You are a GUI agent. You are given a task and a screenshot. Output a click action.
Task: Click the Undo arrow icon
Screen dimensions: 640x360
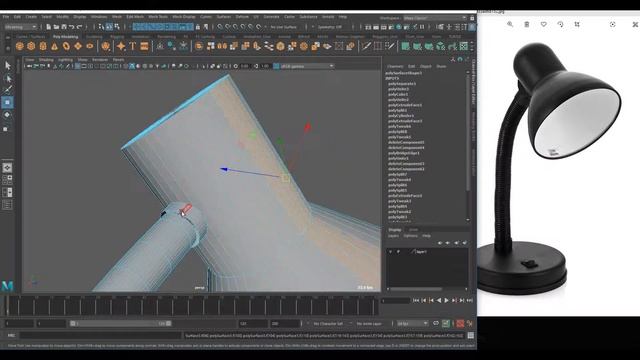coord(72,27)
